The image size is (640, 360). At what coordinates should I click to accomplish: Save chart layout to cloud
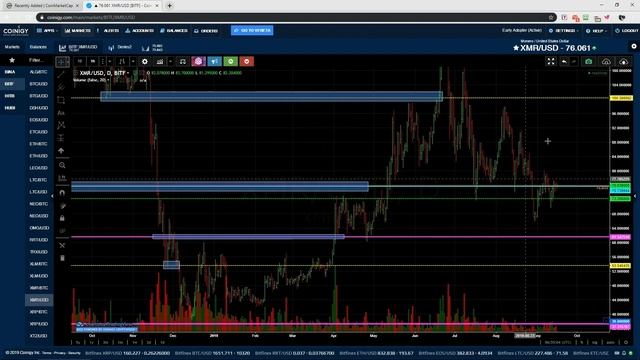click(x=623, y=62)
